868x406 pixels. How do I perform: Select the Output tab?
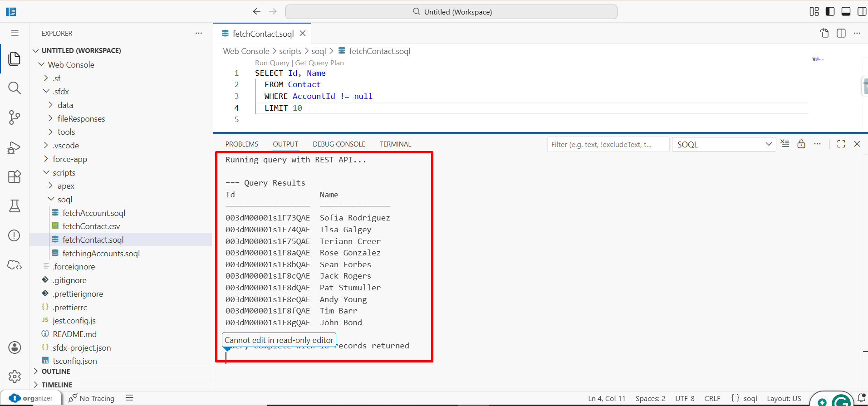285,144
